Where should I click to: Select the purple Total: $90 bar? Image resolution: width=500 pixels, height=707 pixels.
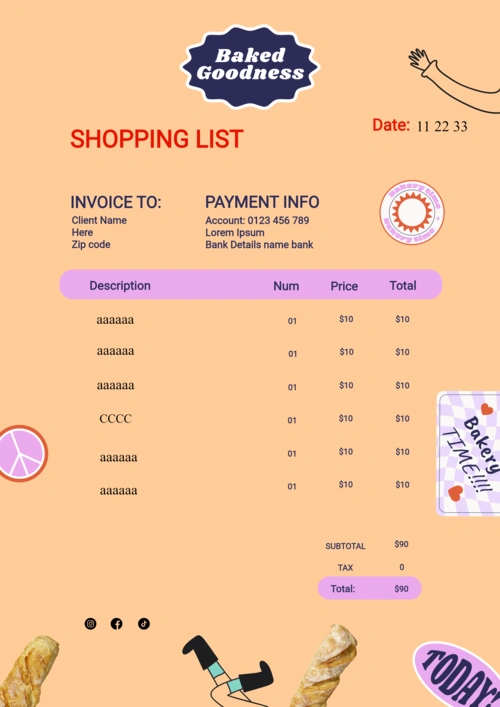coord(370,588)
